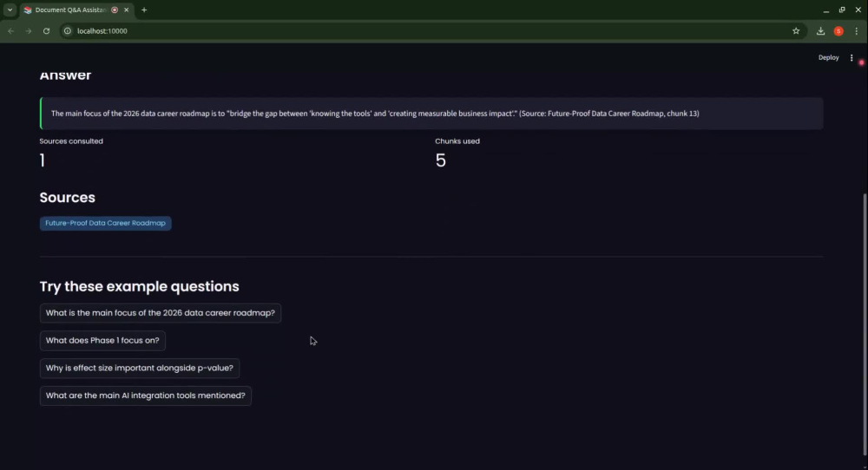Reload the current page

[47, 31]
